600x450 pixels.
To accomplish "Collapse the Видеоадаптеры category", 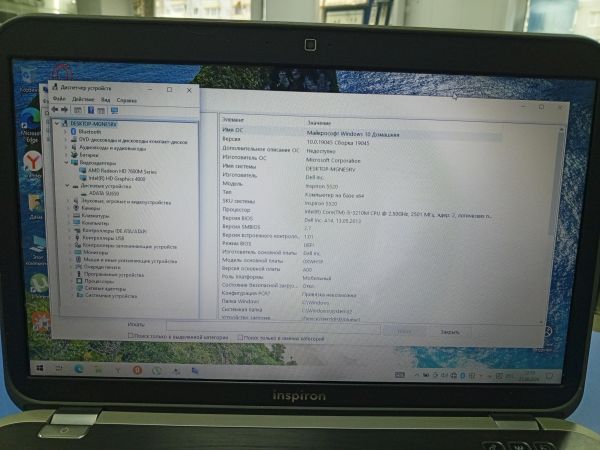I will 67,163.
